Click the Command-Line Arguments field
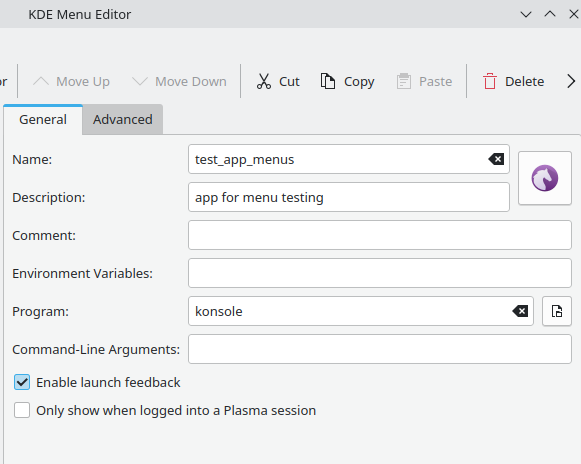 380,349
